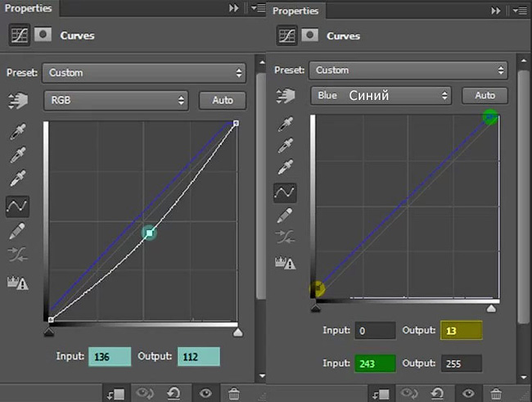Select left Properties tab

coord(29,8)
